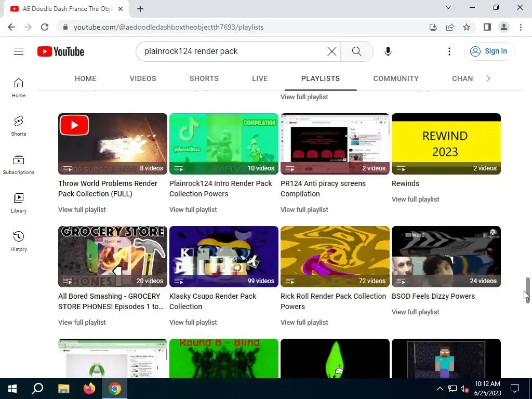Show more channel tabs arrow
The width and height of the screenshot is (532, 399).
(x=488, y=79)
